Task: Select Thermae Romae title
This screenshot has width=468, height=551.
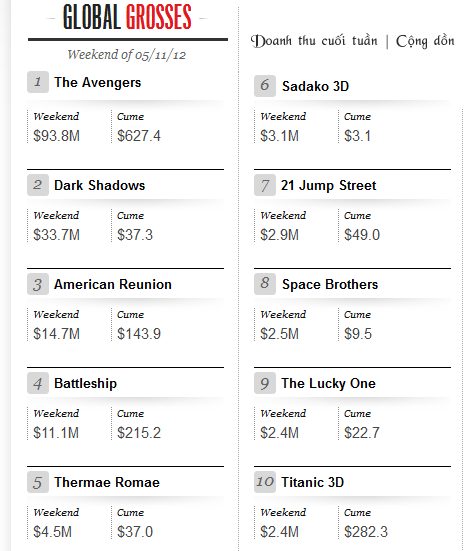Action: [x=107, y=482]
